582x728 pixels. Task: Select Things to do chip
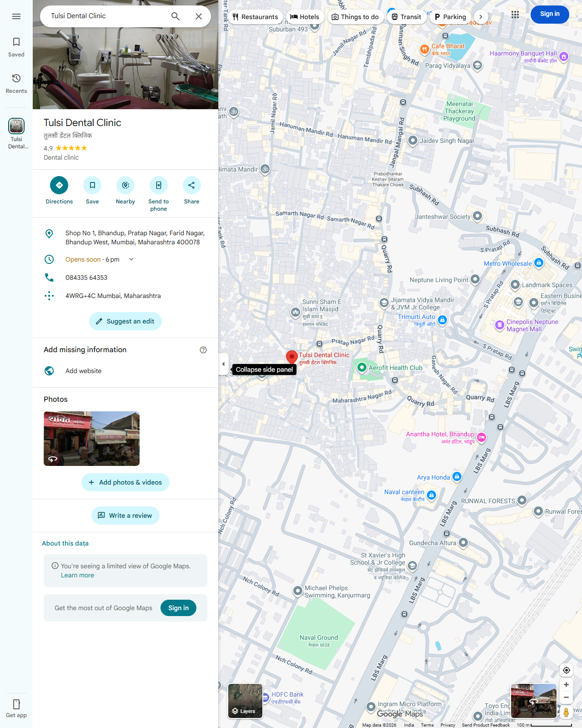tap(355, 17)
